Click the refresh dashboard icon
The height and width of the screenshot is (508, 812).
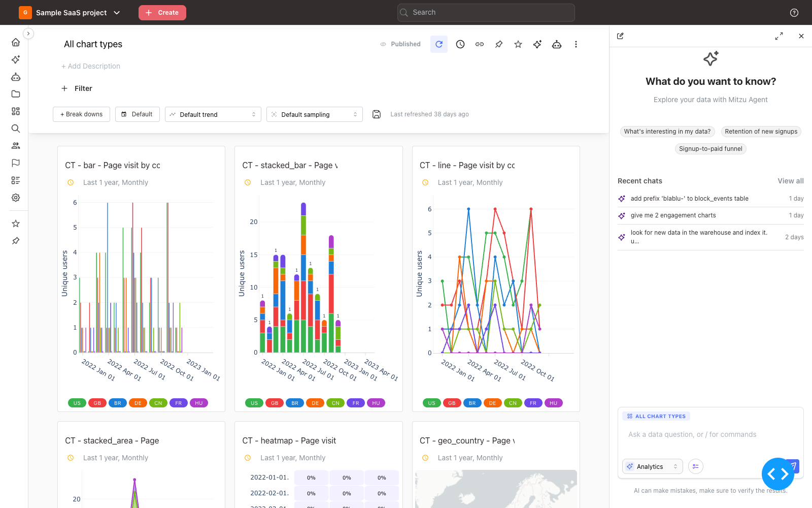(439, 44)
